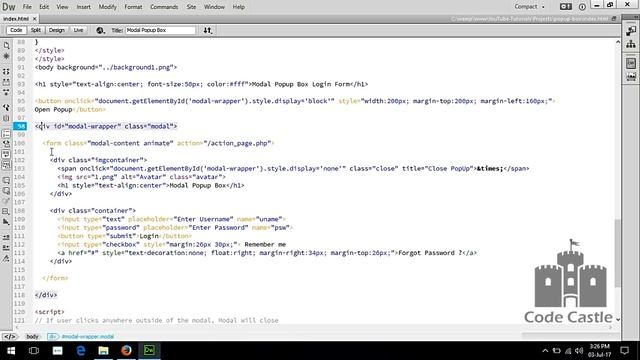Click the code view scroll-up arrow
The width and height of the screenshot is (640, 360).
(x=618, y=42)
